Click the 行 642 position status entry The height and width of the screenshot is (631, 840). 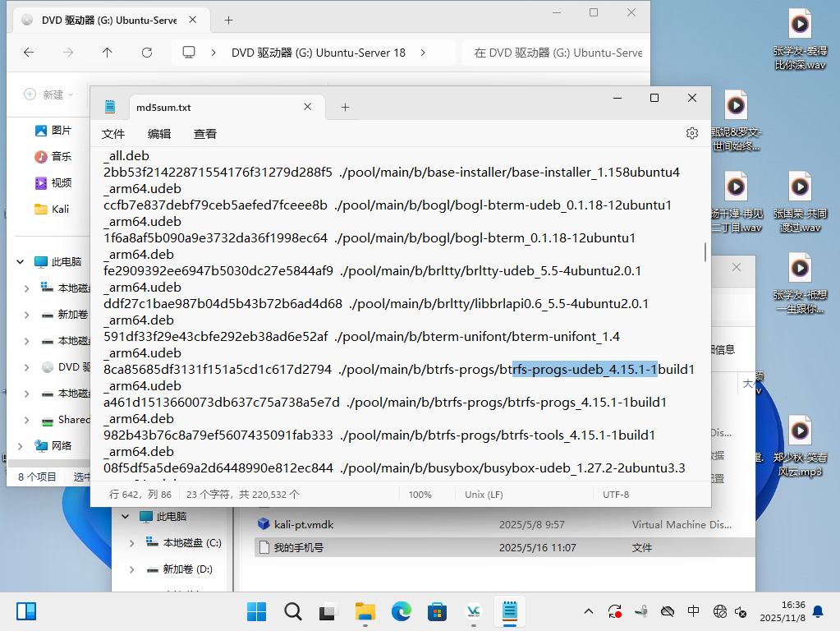[x=140, y=495]
